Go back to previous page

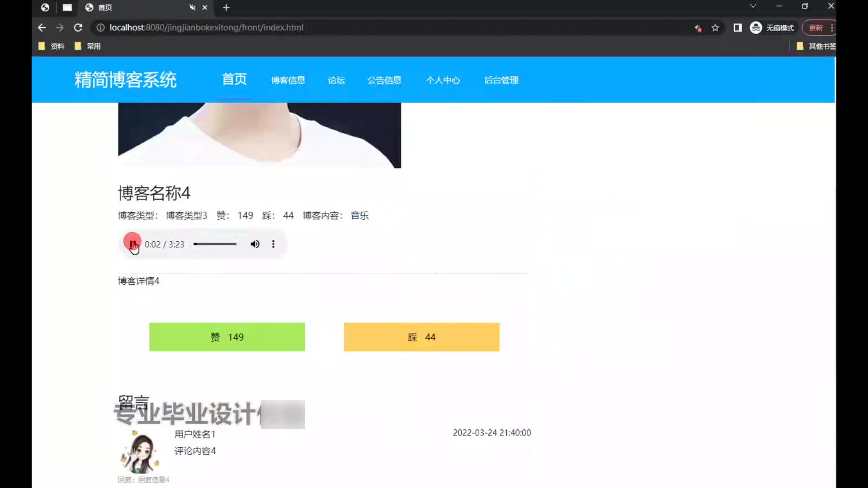[42, 28]
